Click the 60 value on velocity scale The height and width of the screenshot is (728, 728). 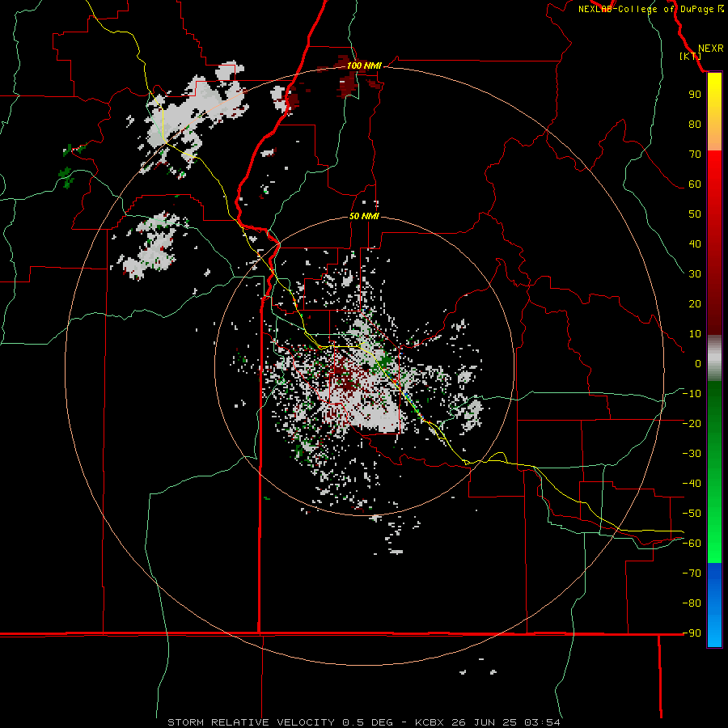[x=695, y=184]
